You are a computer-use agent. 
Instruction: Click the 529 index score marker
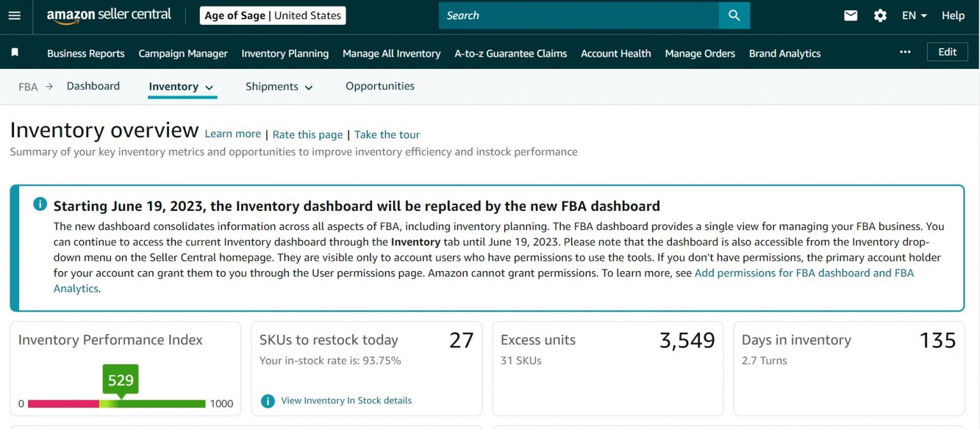[x=121, y=380]
